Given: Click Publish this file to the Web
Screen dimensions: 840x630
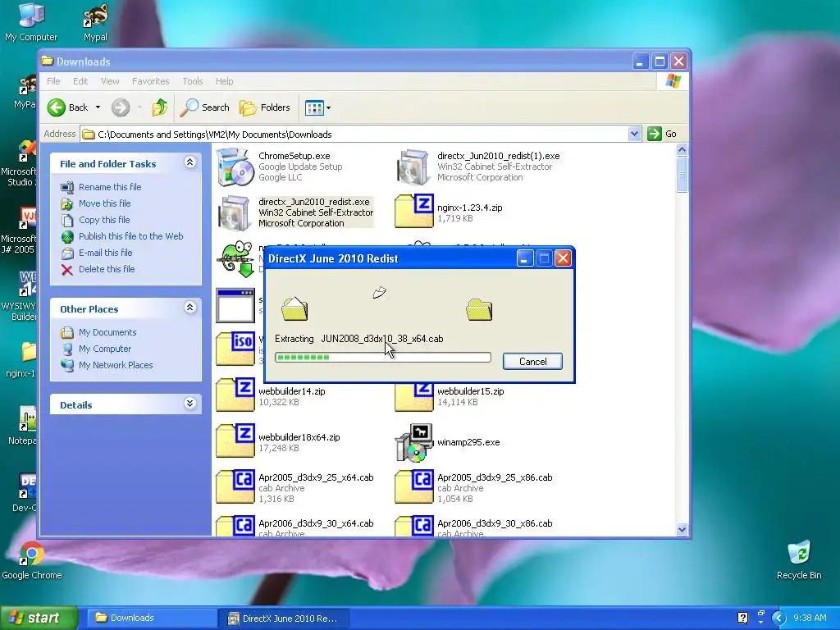Looking at the screenshot, I should pos(130,236).
